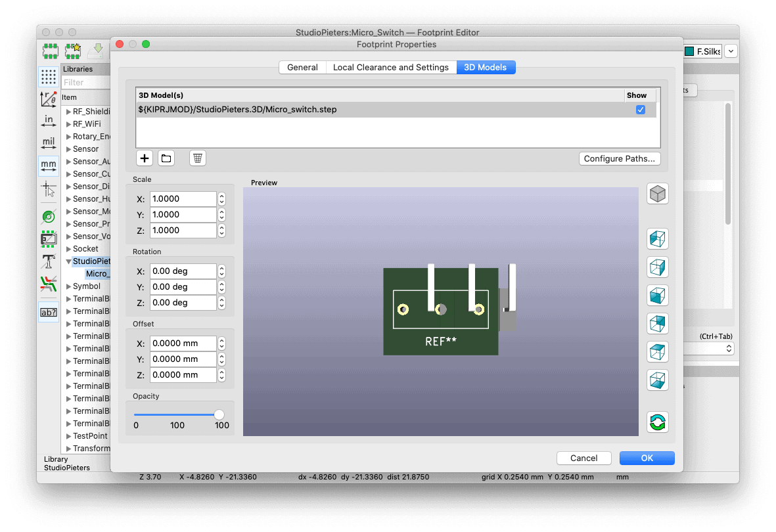Toggle graphic items outline mode icon
Screen dimensions: 776x532
coord(49,239)
